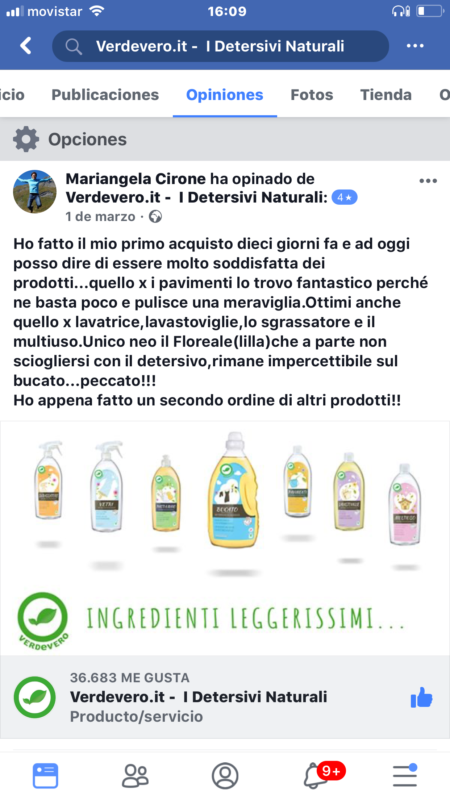Open the Verdevero products image
Image resolution: width=450 pixels, height=800 pixels.
coord(225,538)
